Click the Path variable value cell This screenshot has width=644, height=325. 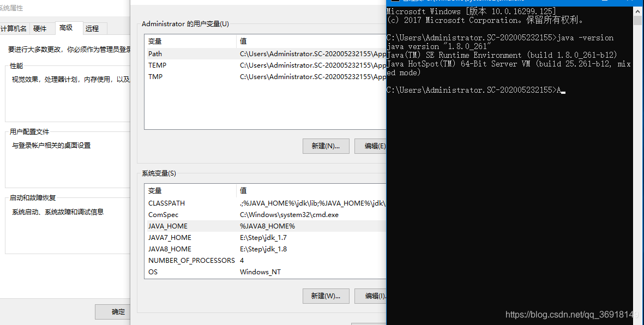click(312, 54)
